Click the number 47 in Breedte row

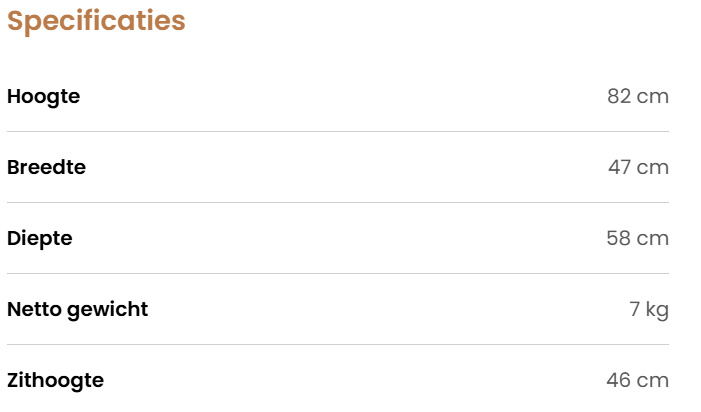[619, 168]
